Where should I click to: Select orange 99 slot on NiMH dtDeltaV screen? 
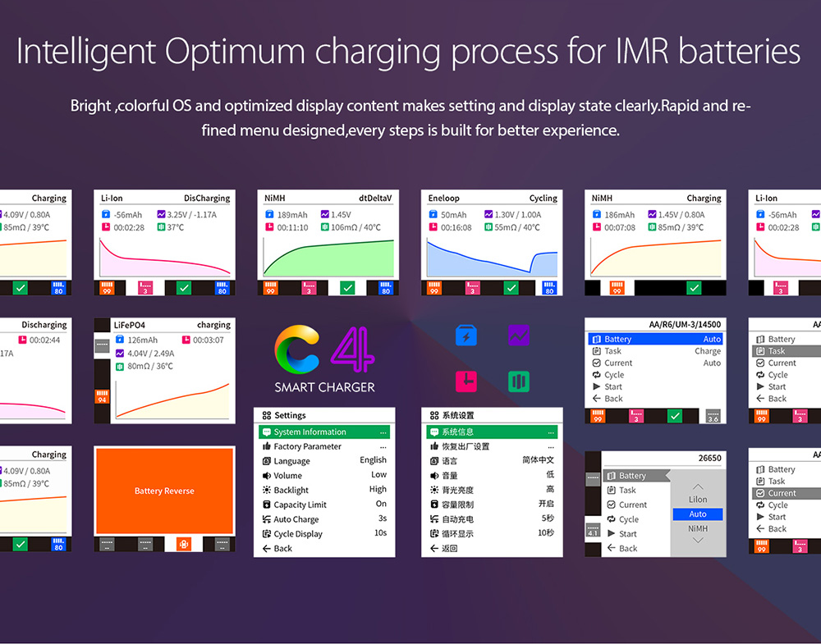(271, 288)
